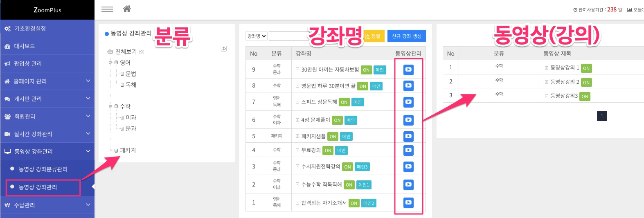Click video icon for 패키지샘플 row
The height and width of the screenshot is (218, 644).
pos(408,136)
